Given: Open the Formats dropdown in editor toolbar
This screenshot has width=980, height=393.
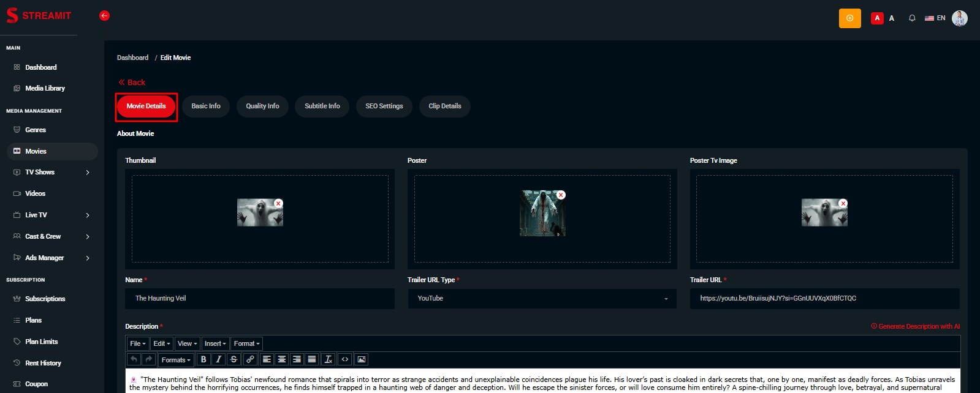Looking at the screenshot, I should point(176,360).
